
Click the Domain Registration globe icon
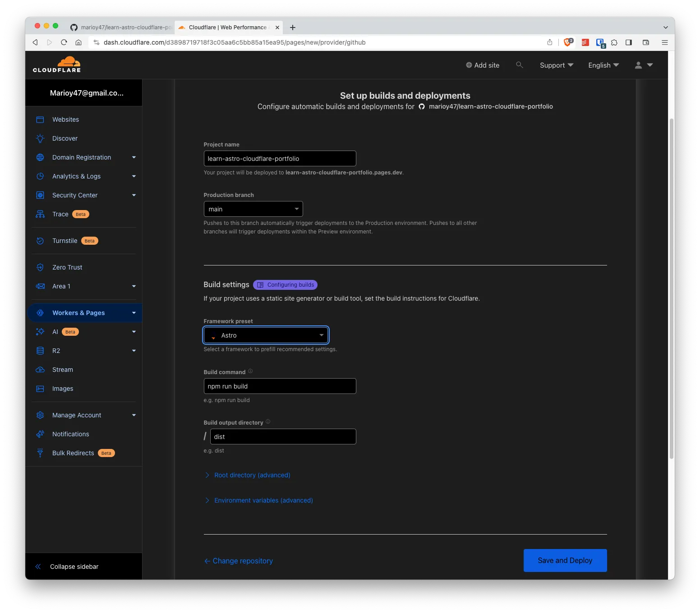[40, 157]
